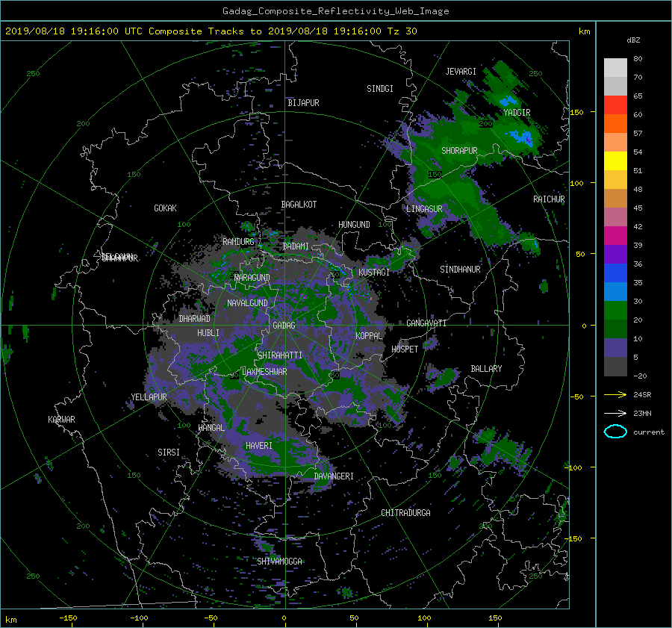Click the RAMDURG city label
This screenshot has width=672, height=628.
click(238, 242)
